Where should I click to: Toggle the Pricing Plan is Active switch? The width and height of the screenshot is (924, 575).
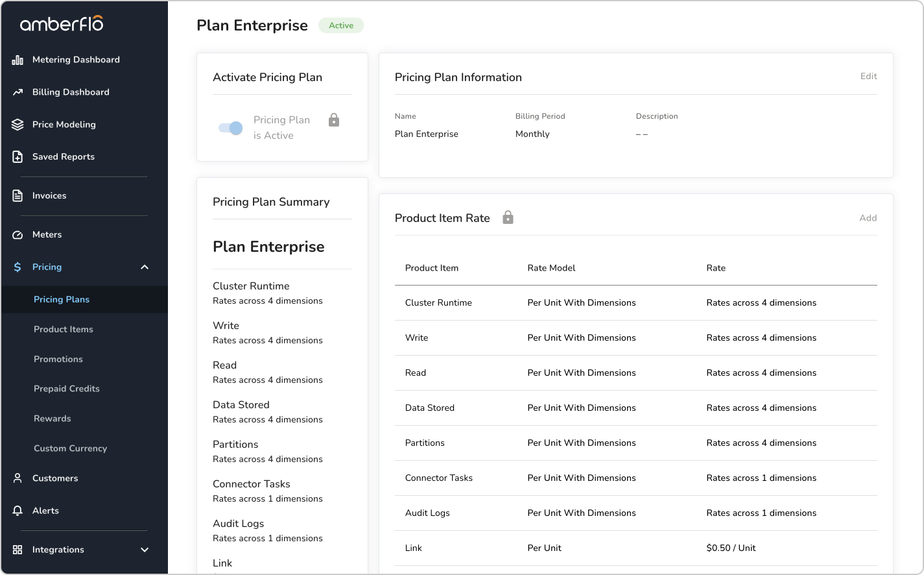[231, 128]
